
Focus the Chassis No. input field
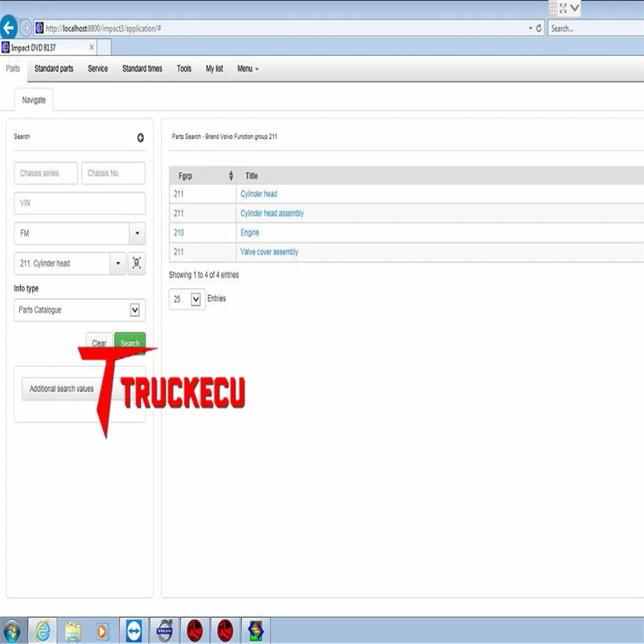coord(113,173)
